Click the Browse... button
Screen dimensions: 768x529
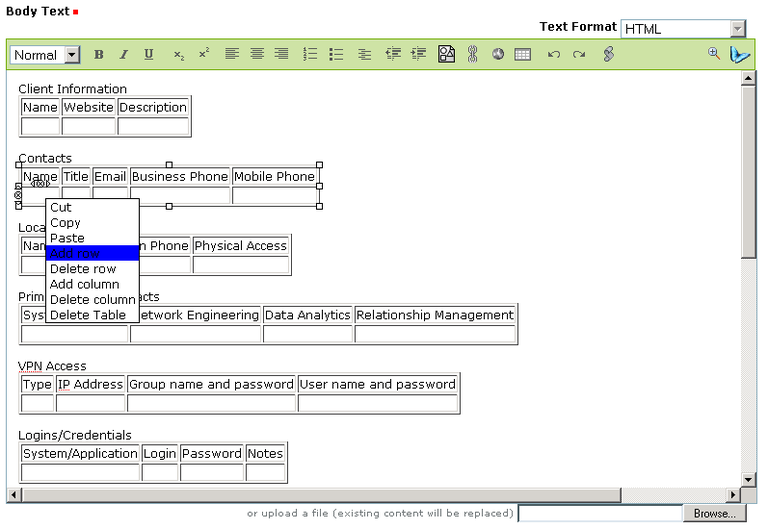714,514
